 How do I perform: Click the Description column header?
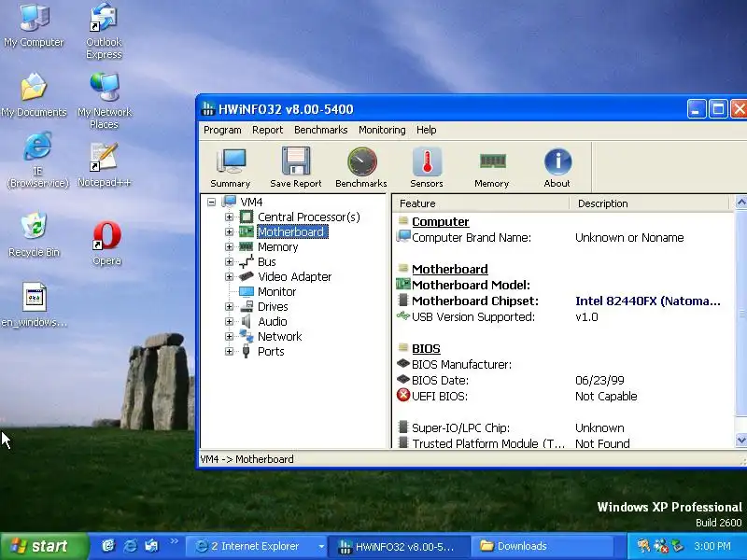pos(649,203)
